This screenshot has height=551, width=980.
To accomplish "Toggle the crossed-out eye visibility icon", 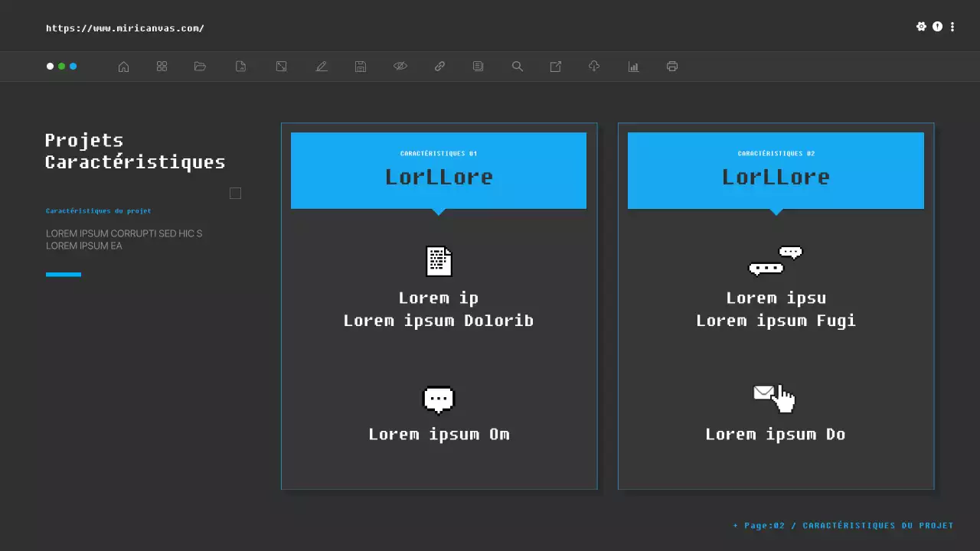I will 400,67.
